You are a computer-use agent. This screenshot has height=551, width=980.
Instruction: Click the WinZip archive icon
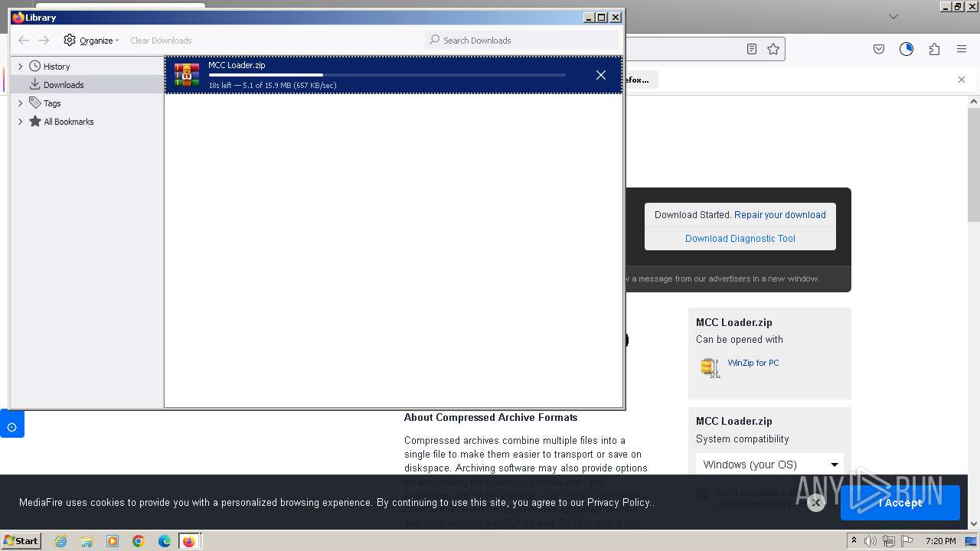pyautogui.click(x=710, y=367)
